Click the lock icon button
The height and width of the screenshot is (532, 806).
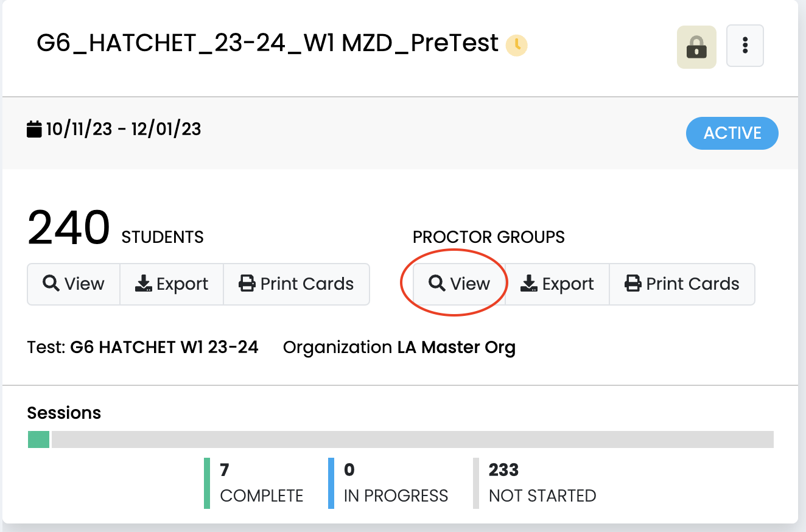pyautogui.click(x=696, y=47)
